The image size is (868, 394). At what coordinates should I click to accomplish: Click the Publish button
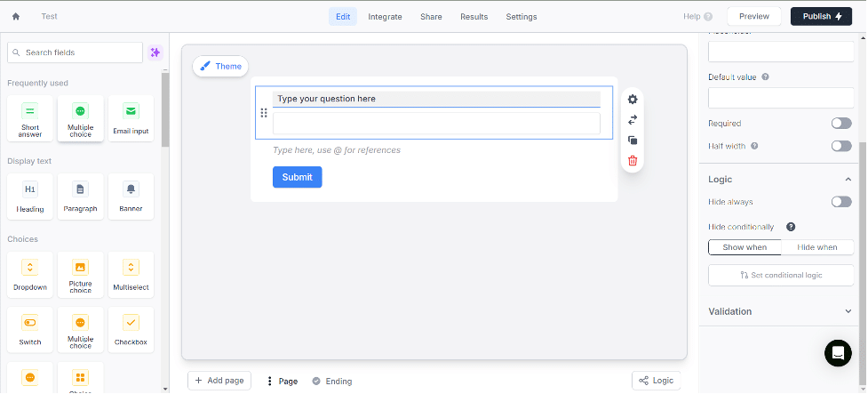click(x=821, y=16)
